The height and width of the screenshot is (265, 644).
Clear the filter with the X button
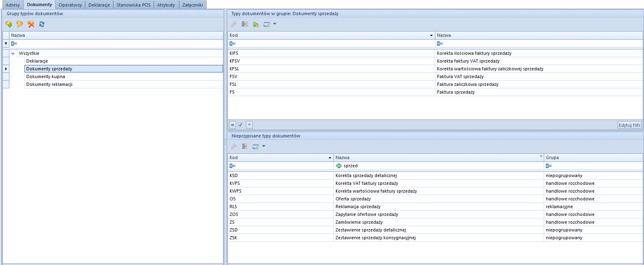point(232,125)
